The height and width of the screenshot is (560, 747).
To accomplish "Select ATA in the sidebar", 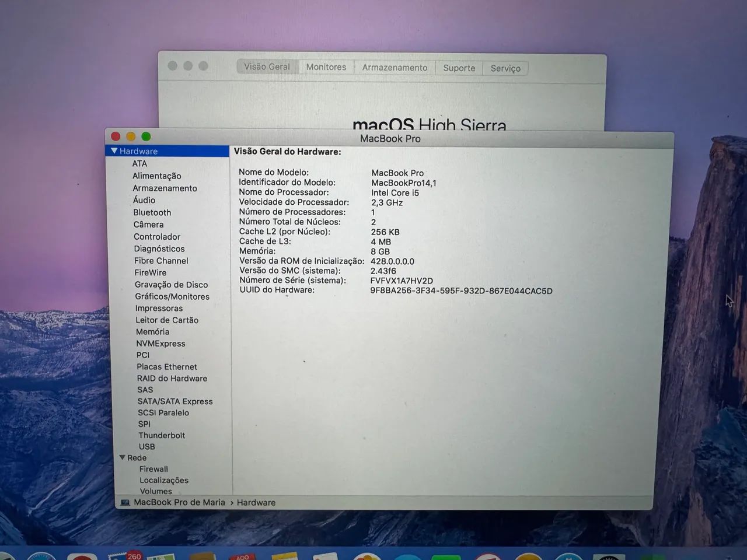I will [139, 164].
